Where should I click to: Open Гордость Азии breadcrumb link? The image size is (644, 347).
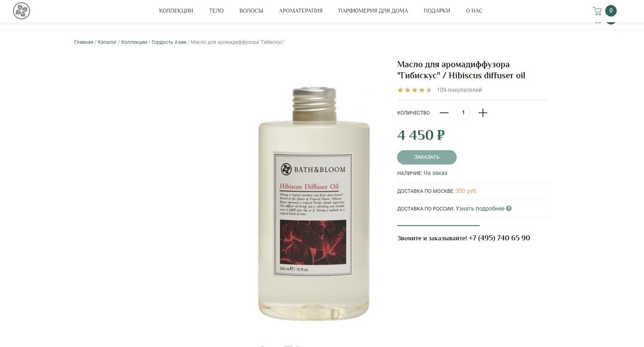point(169,42)
